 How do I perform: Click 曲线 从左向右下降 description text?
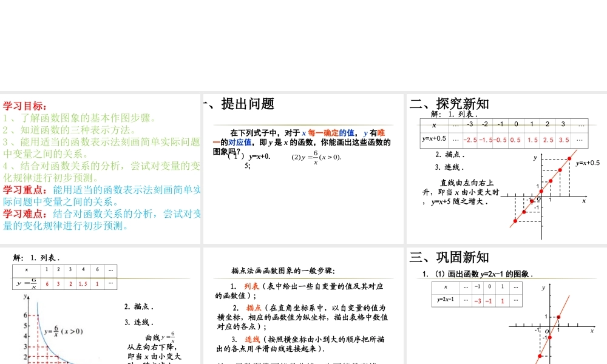pos(154,348)
